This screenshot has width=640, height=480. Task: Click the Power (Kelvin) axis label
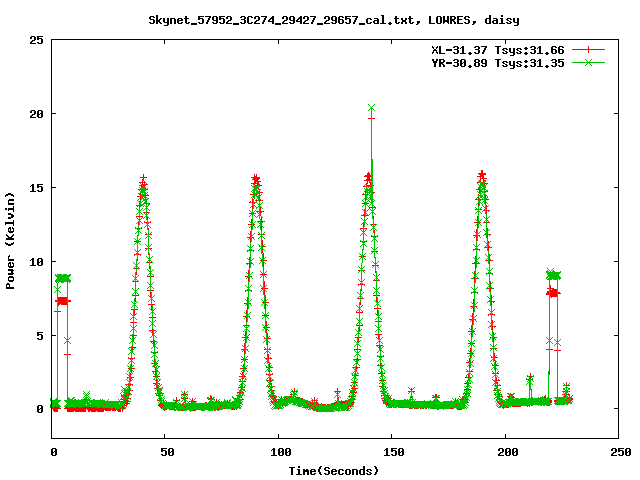click(10, 241)
